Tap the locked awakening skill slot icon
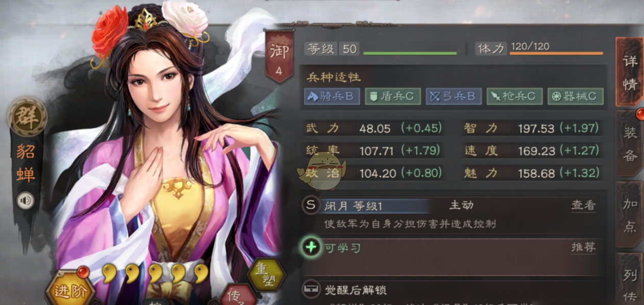The height and width of the screenshot is (305, 644). pyautogui.click(x=311, y=290)
